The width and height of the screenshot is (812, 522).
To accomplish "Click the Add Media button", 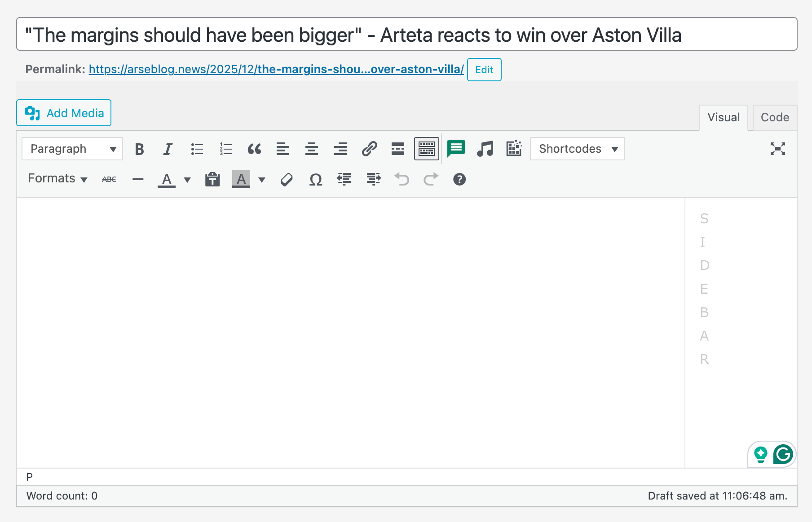I will (64, 113).
